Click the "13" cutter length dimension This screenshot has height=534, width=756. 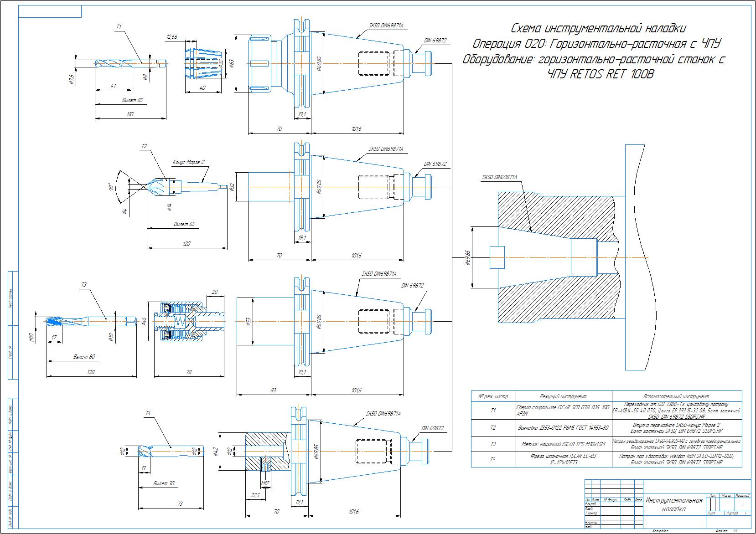[144, 468]
